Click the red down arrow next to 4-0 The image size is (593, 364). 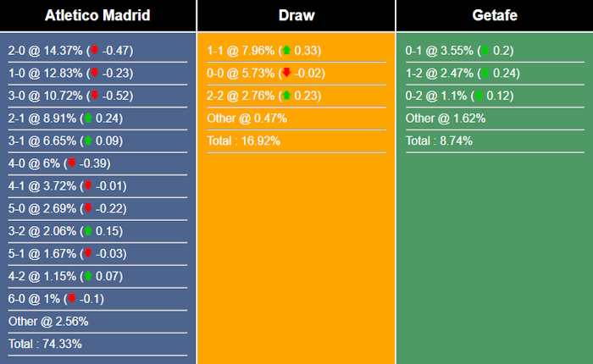coord(72,163)
